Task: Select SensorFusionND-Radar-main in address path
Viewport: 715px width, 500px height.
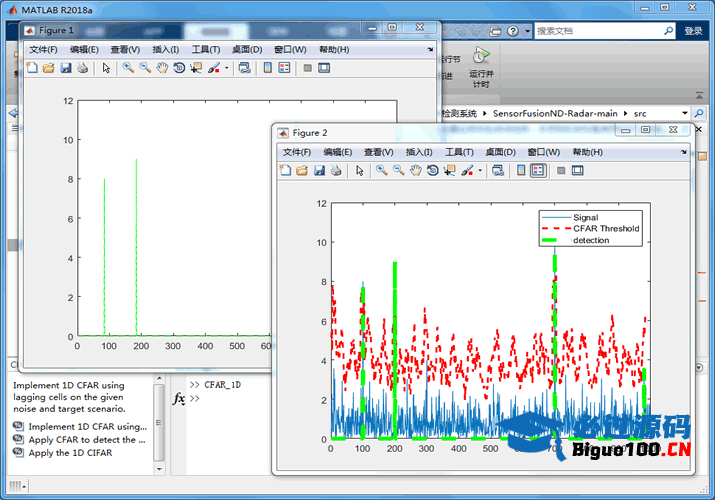Action: [x=555, y=113]
